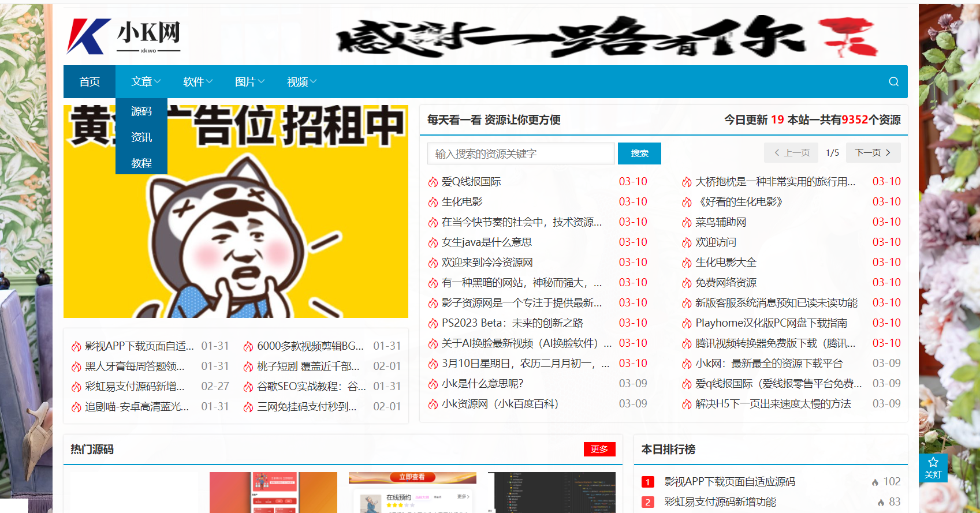Click flame icon beside 追剧喵-安卓高清蓝光
Viewport: 980px width, 513px height.
tap(76, 407)
